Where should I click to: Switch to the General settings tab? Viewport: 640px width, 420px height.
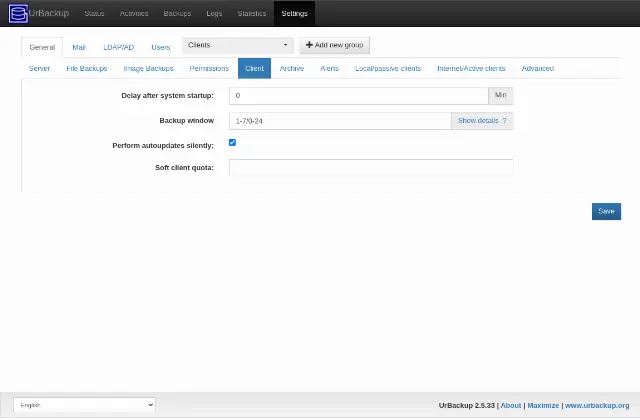[x=42, y=47]
